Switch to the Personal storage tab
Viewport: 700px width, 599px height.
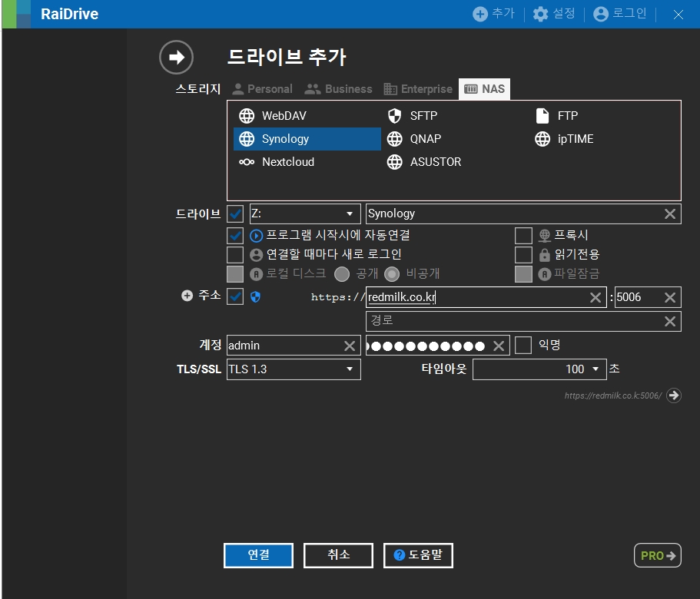(x=261, y=88)
